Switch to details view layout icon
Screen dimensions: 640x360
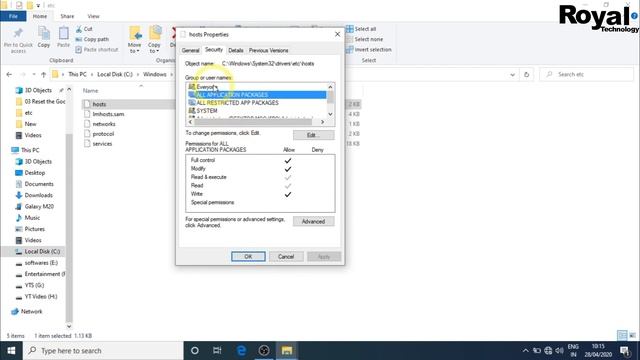(622, 336)
